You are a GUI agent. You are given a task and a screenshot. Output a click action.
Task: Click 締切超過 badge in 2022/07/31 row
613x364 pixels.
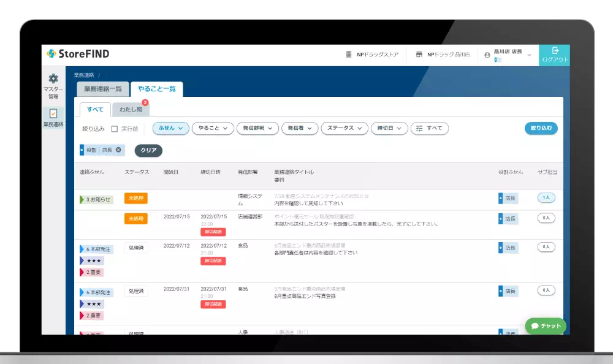coord(213,304)
